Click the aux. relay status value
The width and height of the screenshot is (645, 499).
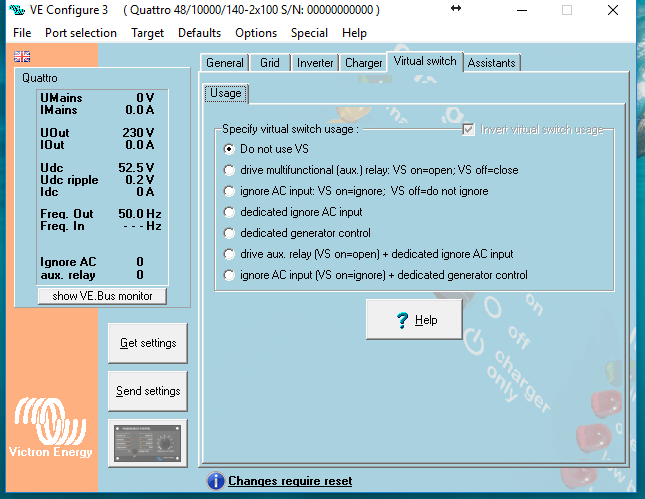coord(140,275)
